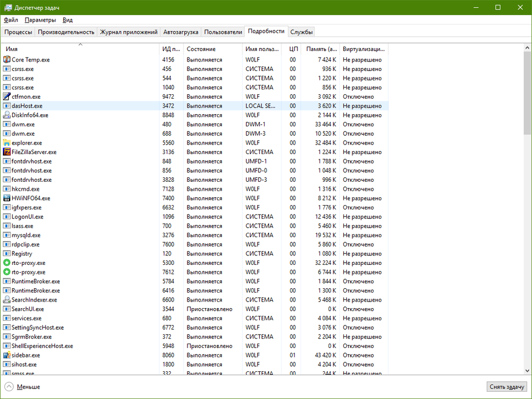
Task: Click the Снять задачу button
Action: tap(507, 387)
